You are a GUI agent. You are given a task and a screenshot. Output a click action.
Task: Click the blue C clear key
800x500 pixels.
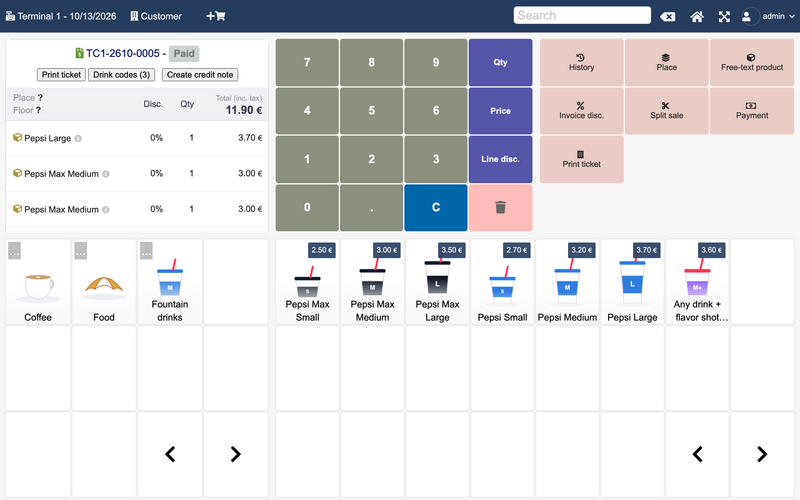(436, 207)
